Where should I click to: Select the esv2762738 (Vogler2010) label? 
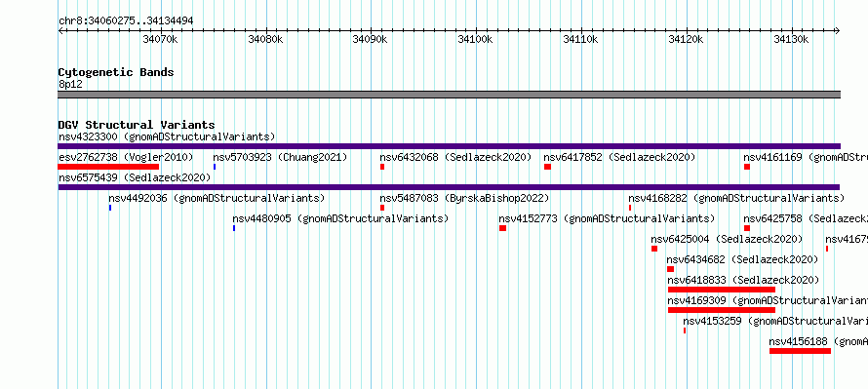click(126, 157)
